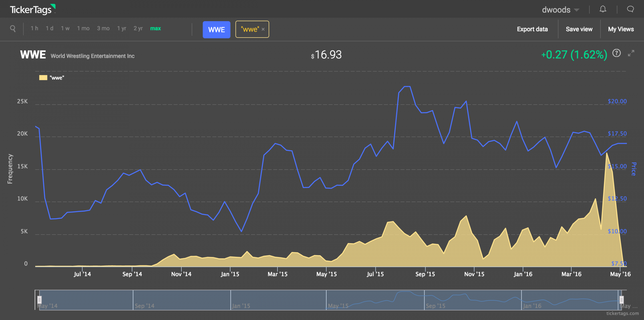Screen dimensions: 644x320
Task: Open the chat bubble icon
Action: pos(630,9)
